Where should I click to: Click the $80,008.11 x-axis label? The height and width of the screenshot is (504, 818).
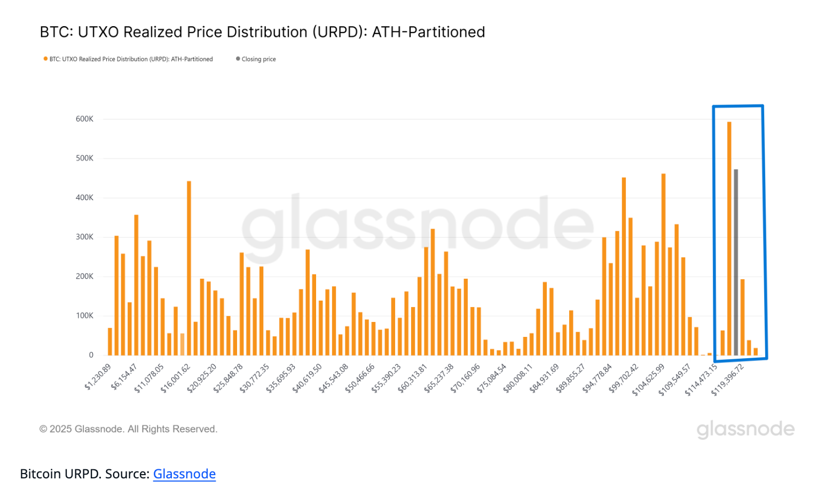coord(518,379)
